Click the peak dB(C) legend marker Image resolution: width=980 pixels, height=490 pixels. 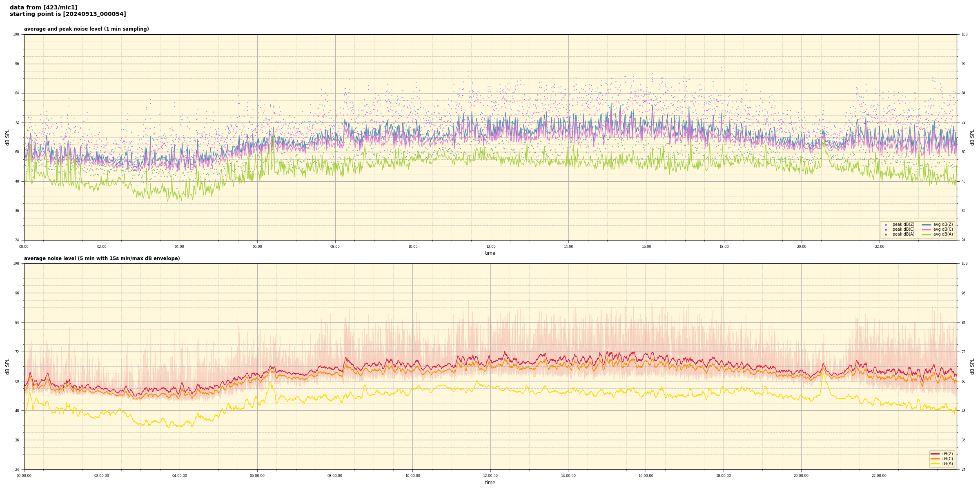click(x=886, y=229)
